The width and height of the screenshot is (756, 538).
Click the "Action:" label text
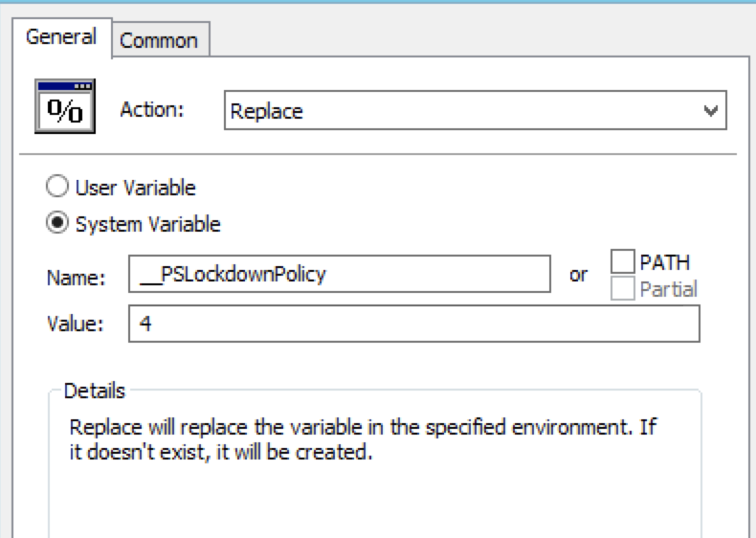click(151, 109)
